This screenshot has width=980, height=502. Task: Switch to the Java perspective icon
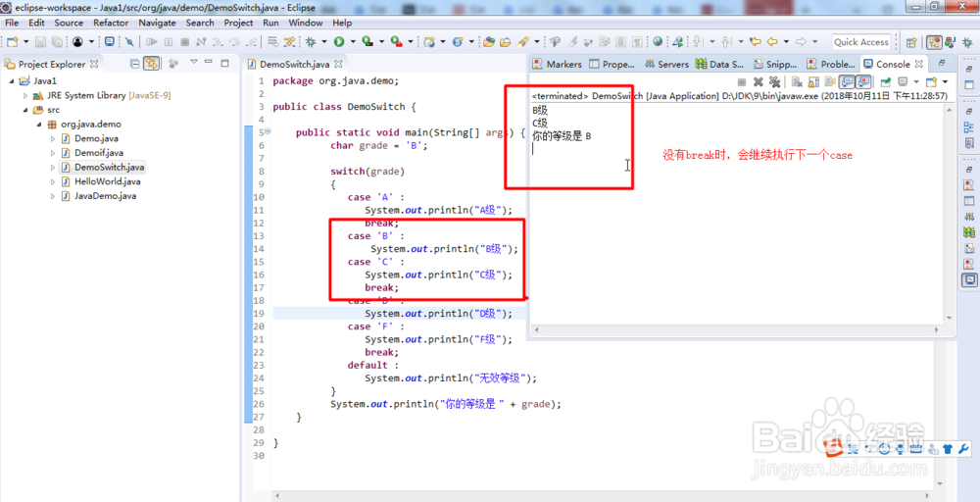[950, 42]
